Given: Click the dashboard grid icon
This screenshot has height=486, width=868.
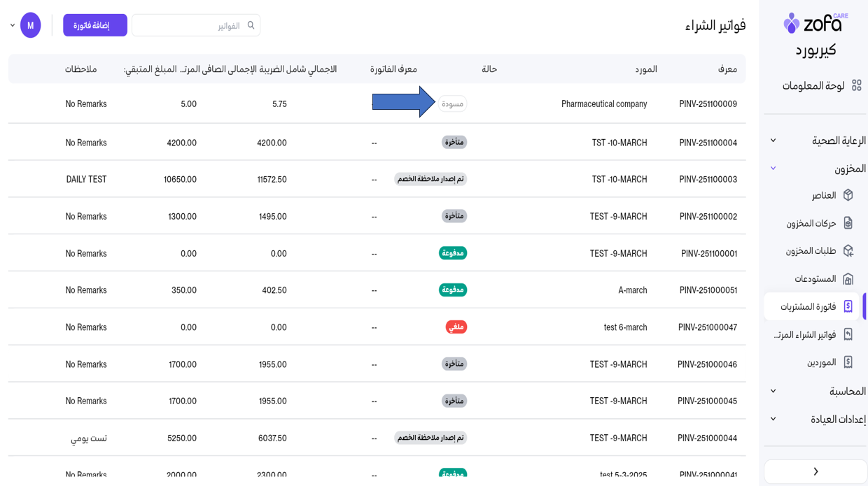Looking at the screenshot, I should click(856, 85).
